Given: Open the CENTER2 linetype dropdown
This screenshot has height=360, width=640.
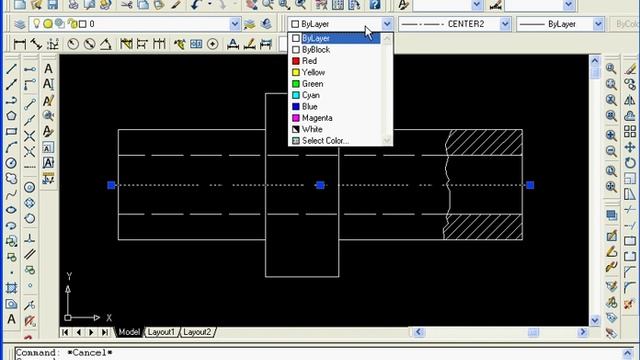Looking at the screenshot, I should point(505,24).
